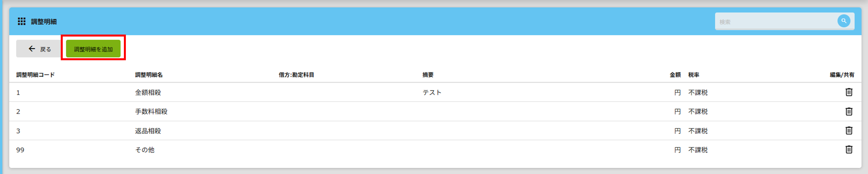Click the 金額 column header
The image size is (868, 174).
pyautogui.click(x=675, y=75)
